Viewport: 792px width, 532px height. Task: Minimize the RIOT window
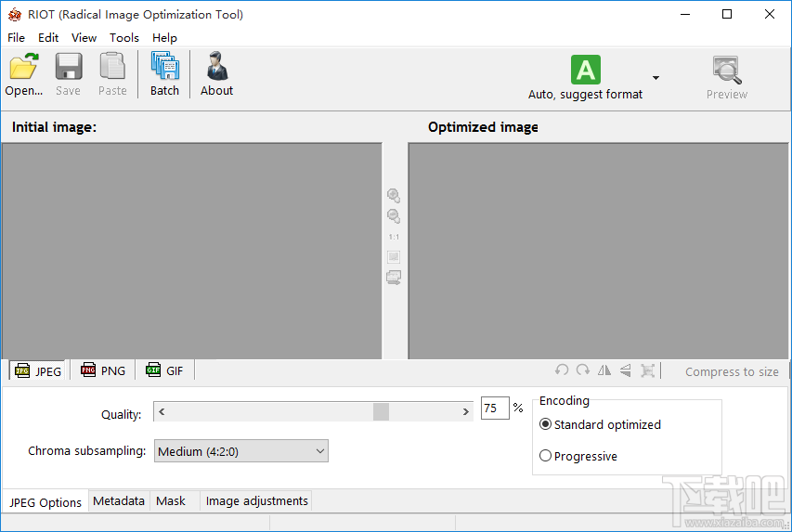tap(685, 14)
